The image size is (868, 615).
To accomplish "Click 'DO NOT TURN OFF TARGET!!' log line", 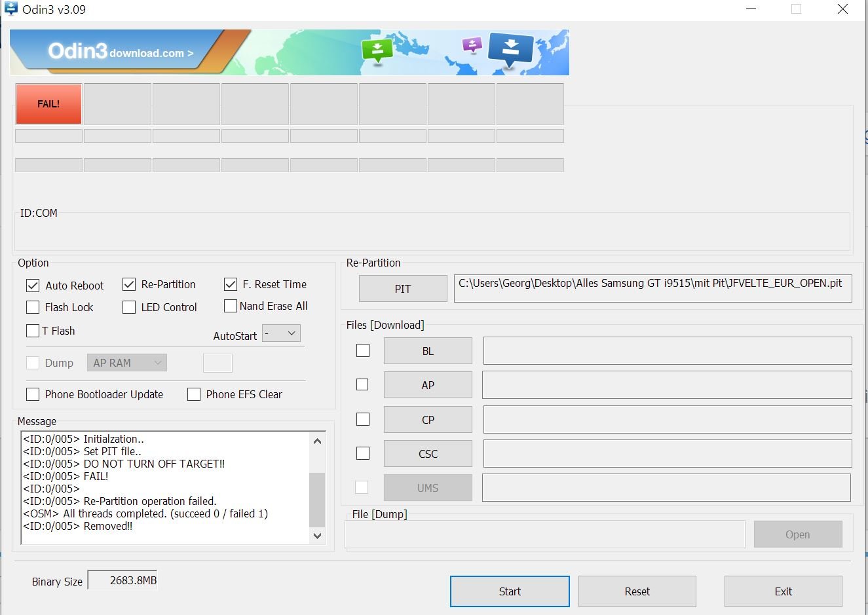I will point(124,464).
